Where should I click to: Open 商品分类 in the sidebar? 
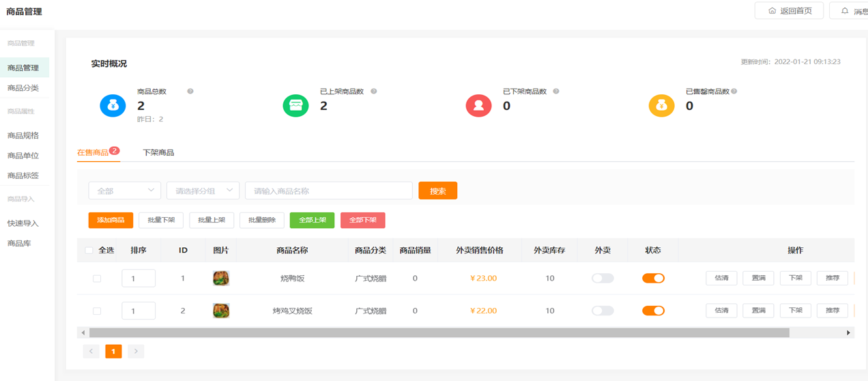pos(23,88)
